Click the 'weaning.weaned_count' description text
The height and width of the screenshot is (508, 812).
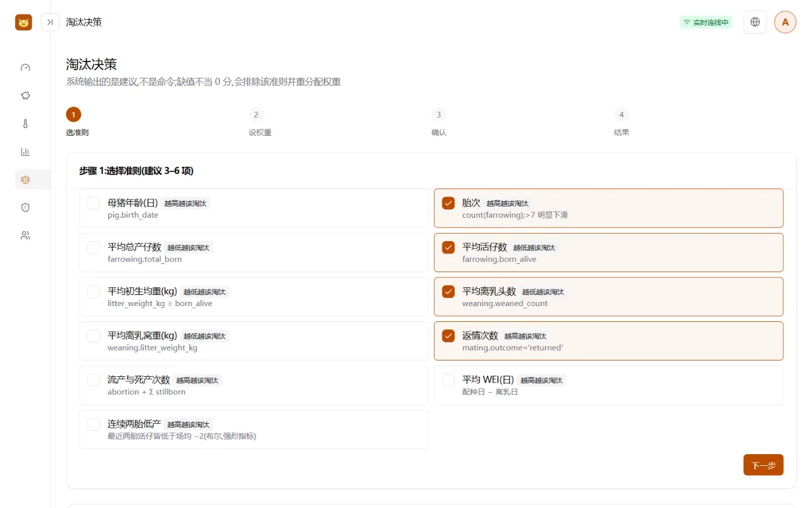click(x=505, y=303)
